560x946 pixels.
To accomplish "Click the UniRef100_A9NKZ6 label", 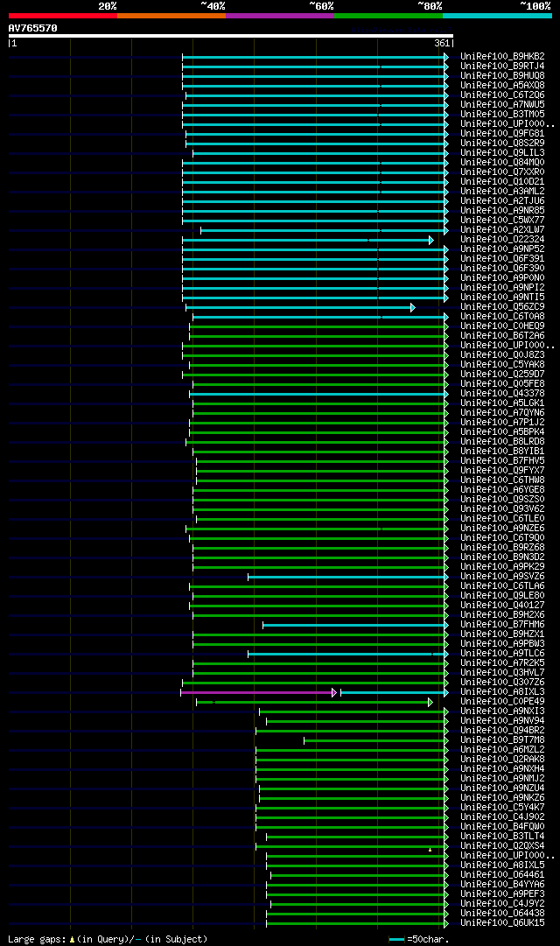I will (x=502, y=797).
